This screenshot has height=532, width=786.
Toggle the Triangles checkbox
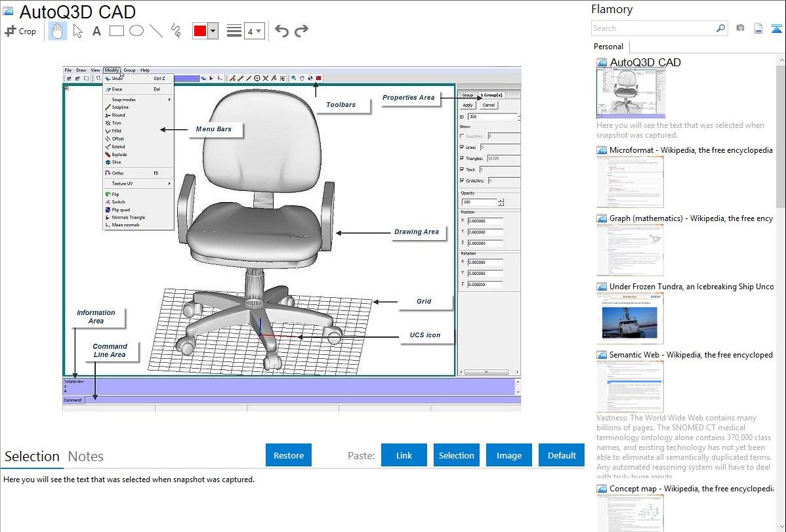pos(462,159)
